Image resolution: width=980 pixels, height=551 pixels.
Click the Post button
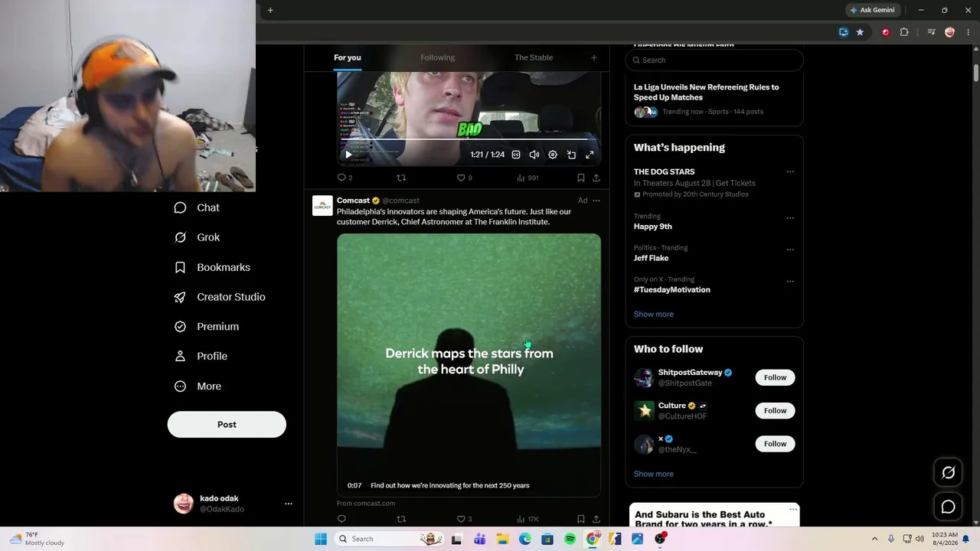(227, 425)
